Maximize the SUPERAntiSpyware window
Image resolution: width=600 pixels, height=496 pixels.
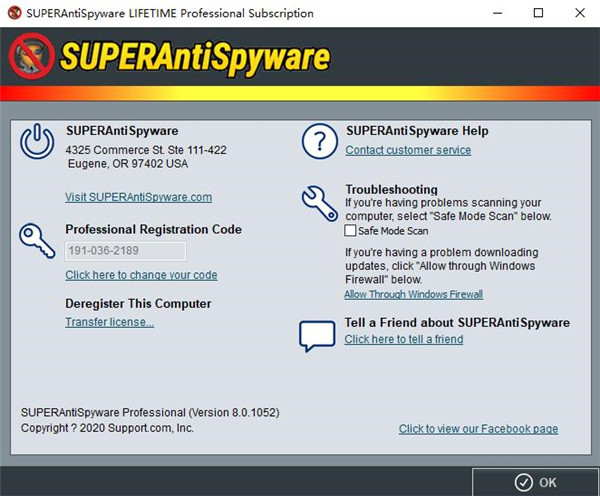click(538, 13)
